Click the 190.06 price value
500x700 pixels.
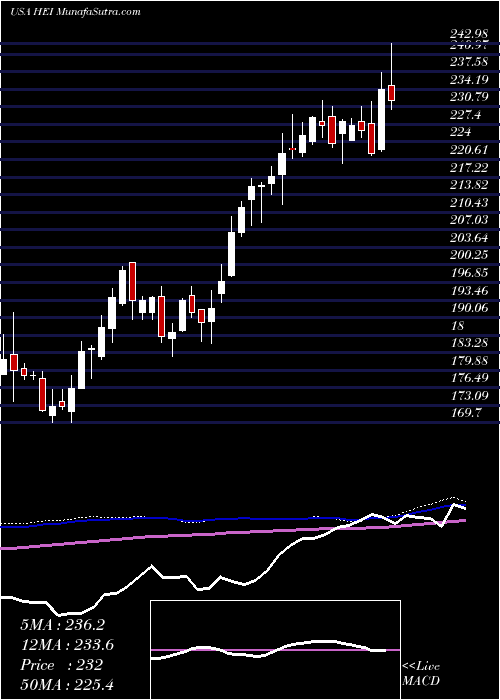(470, 308)
